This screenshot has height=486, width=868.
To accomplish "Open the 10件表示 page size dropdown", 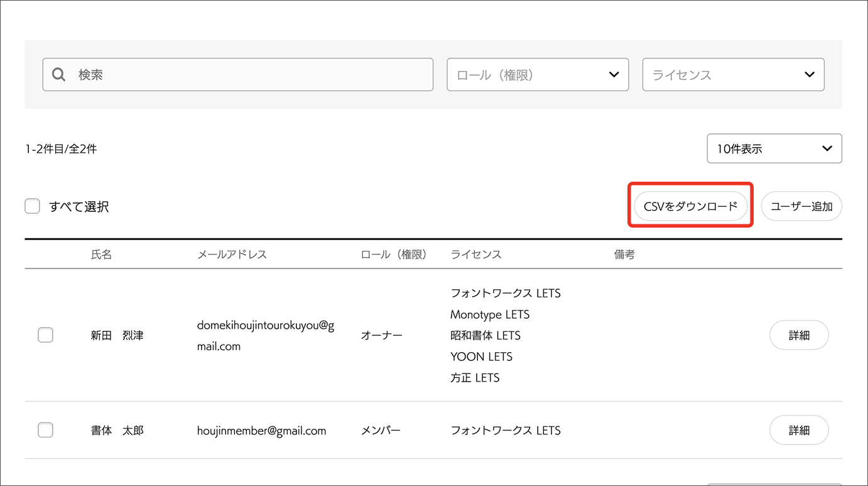I will [774, 149].
